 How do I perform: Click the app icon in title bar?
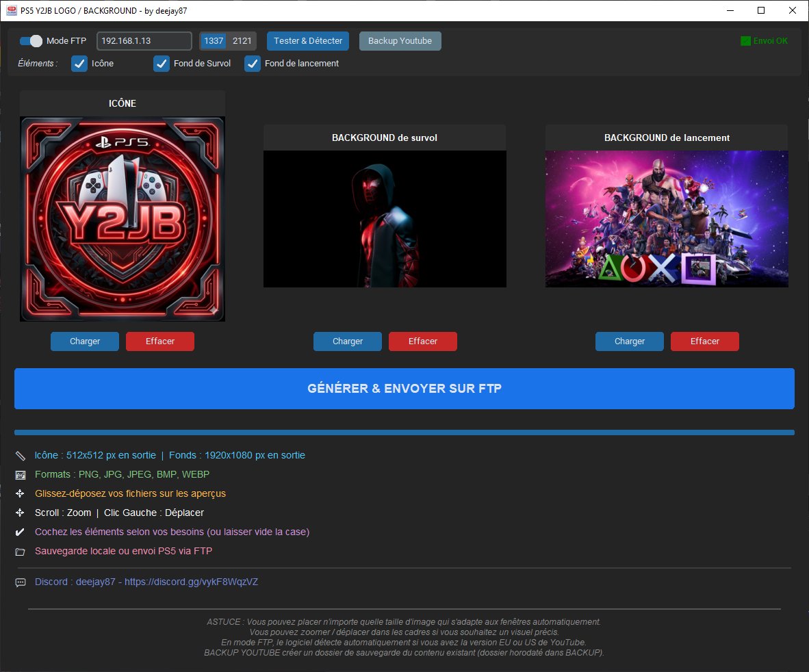(x=11, y=10)
